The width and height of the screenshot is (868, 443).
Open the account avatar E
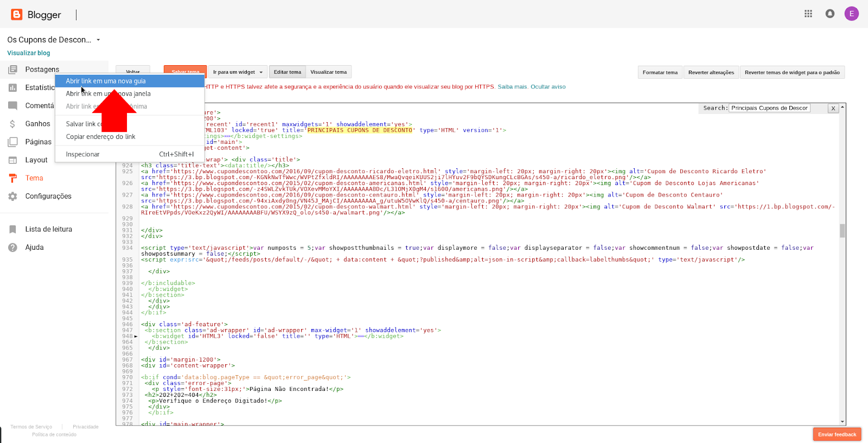[x=852, y=14]
